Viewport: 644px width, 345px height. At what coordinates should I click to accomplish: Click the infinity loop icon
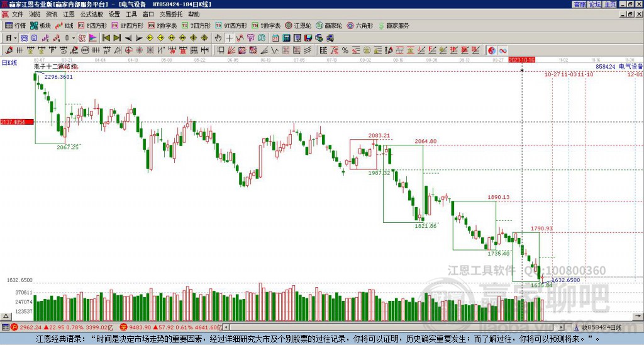(502, 50)
